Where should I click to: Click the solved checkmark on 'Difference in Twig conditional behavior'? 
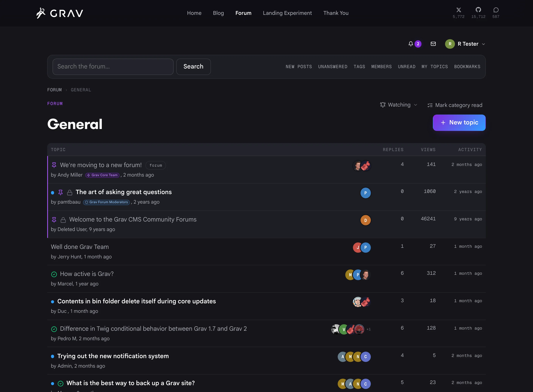tap(54, 329)
